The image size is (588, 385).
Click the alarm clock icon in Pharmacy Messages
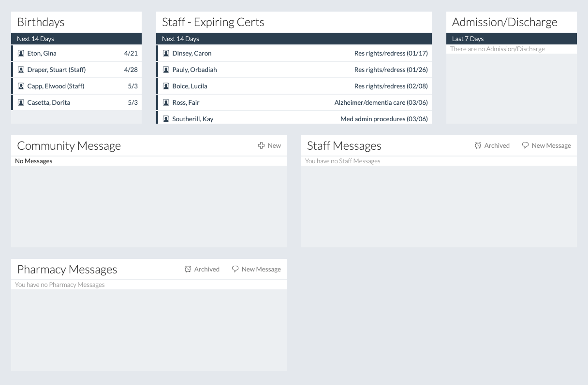click(x=188, y=269)
